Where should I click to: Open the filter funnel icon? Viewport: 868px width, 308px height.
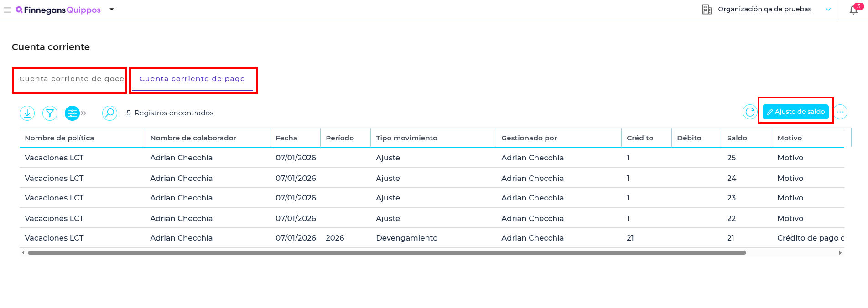point(50,113)
